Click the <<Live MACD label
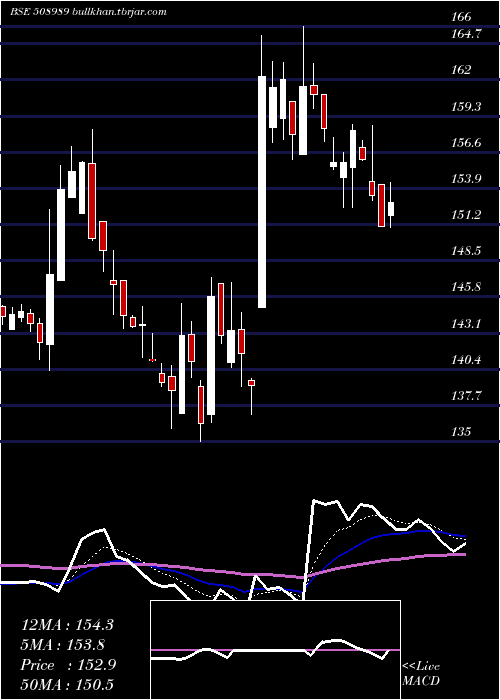Screen dimensions: 500x700 tap(421, 673)
